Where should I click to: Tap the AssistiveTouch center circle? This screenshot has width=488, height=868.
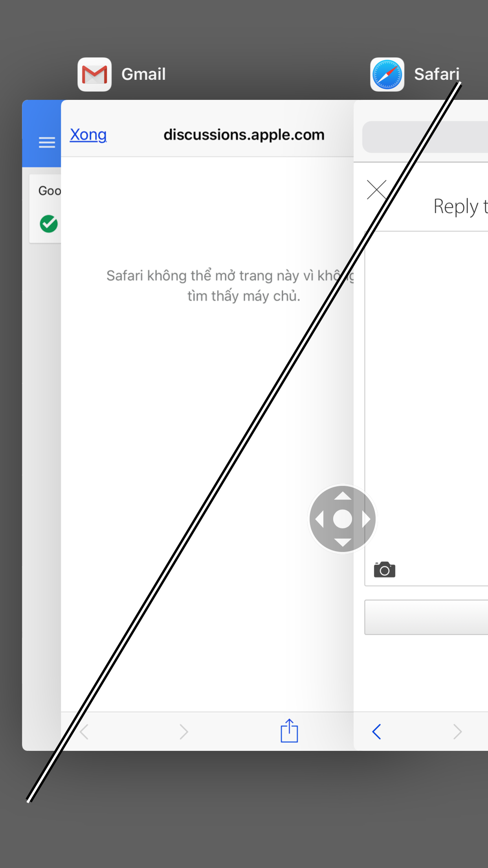coord(343,519)
